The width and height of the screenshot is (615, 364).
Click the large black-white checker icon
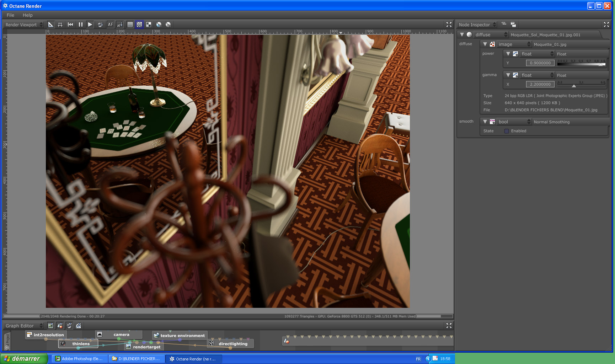point(149,25)
